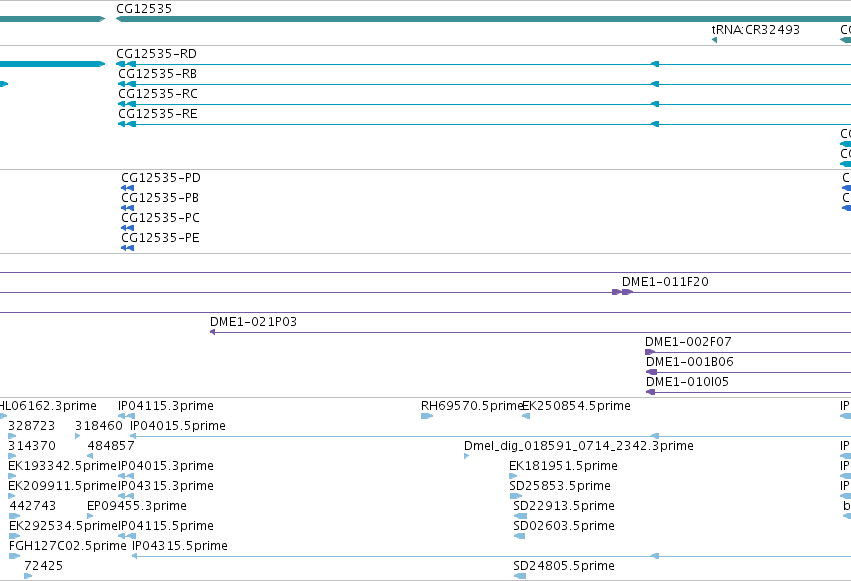Click the DME1-010I05 purple arrow glyph
Image resolution: width=851 pixels, height=581 pixels.
pos(651,392)
